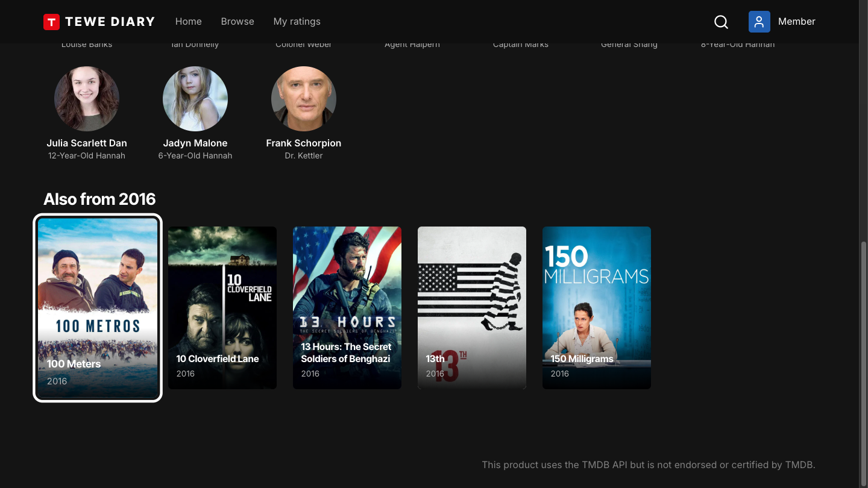868x488 pixels.
Task: Click the Also from 2016 heading
Action: (x=99, y=199)
